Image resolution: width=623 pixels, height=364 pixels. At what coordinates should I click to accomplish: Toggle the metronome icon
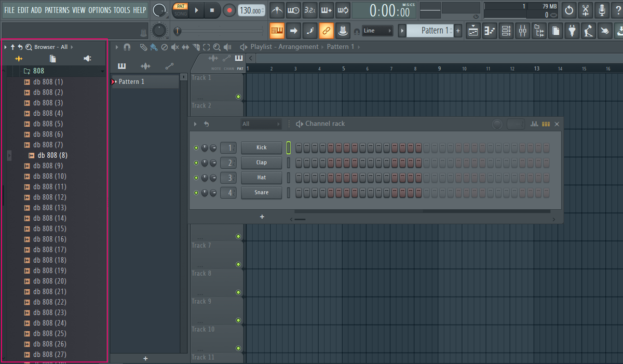click(x=277, y=10)
